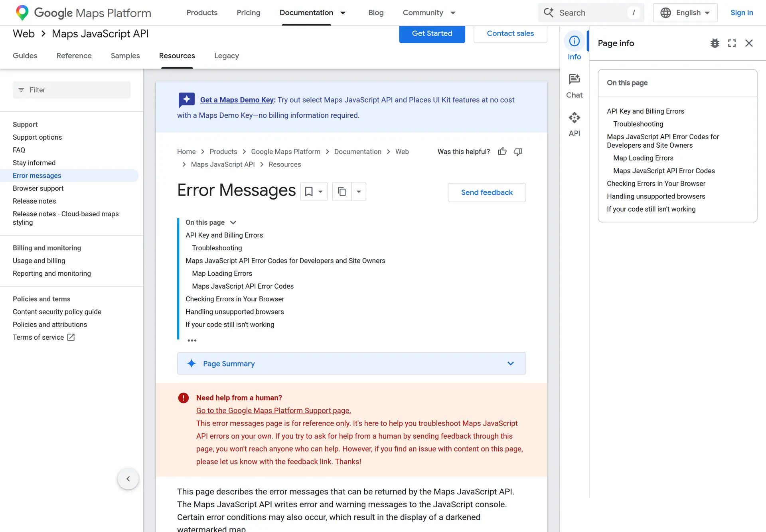This screenshot has width=766, height=532.
Task: Click the globe language icon
Action: click(665, 13)
